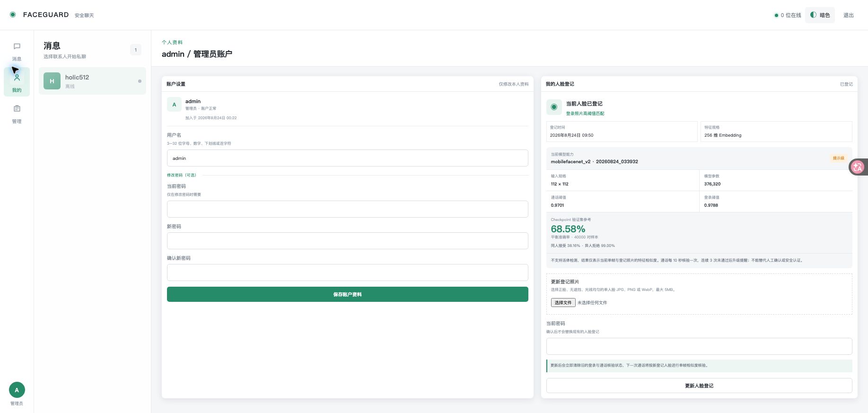The image size is (868, 413).
Task: Click the 0 位在线 online status indicator
Action: (788, 15)
